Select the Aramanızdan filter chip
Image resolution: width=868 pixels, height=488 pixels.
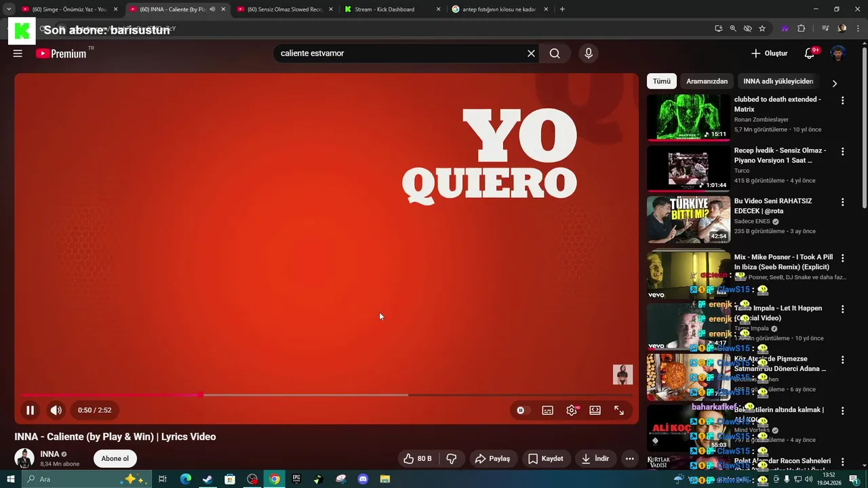707,81
